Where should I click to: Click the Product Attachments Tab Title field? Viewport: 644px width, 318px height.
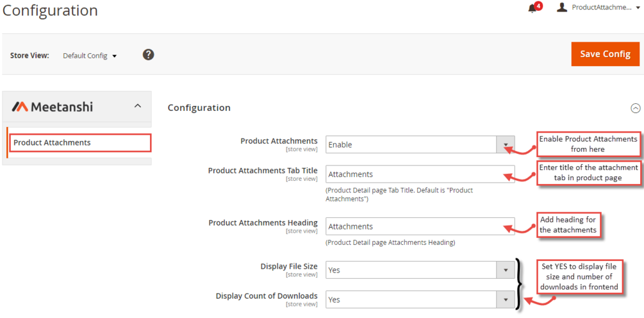pyautogui.click(x=420, y=174)
